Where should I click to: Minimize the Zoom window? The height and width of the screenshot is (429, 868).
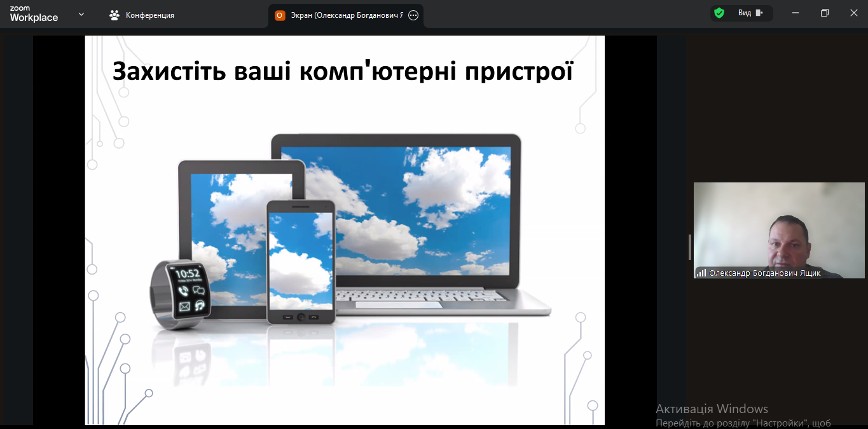coord(795,13)
